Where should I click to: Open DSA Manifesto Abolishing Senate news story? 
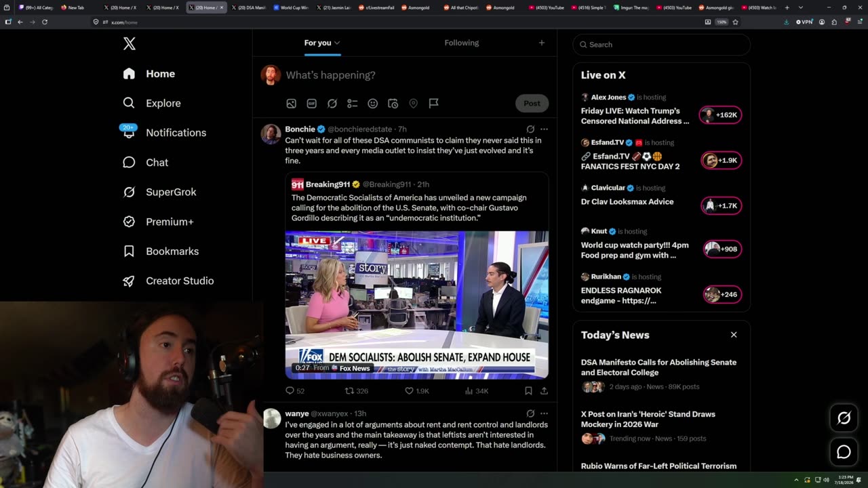click(x=658, y=367)
